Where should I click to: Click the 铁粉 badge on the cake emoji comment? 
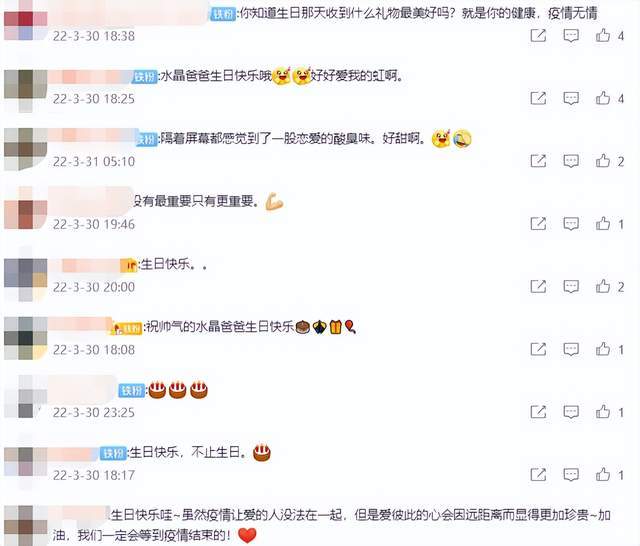[x=132, y=391]
